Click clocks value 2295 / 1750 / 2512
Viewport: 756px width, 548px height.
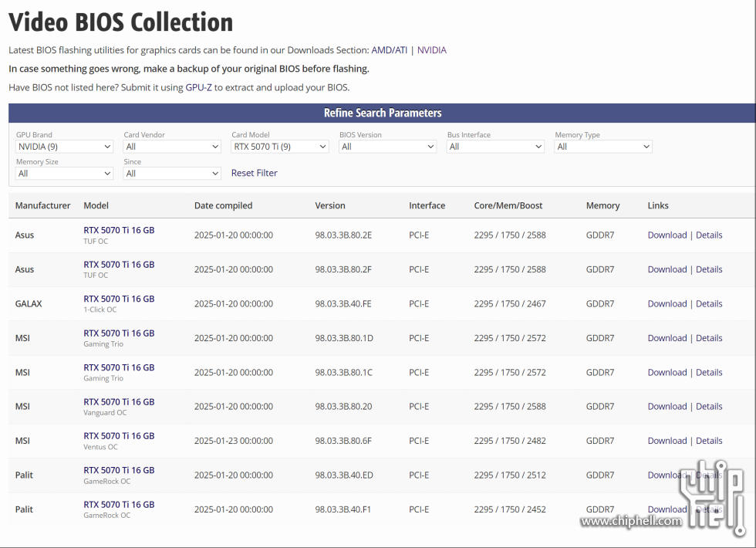pyautogui.click(x=510, y=475)
